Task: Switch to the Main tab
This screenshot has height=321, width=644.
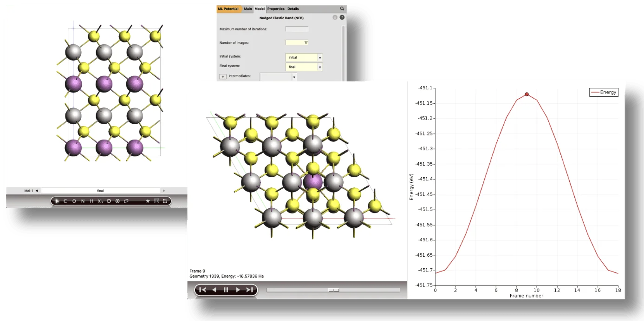Action: (248, 9)
